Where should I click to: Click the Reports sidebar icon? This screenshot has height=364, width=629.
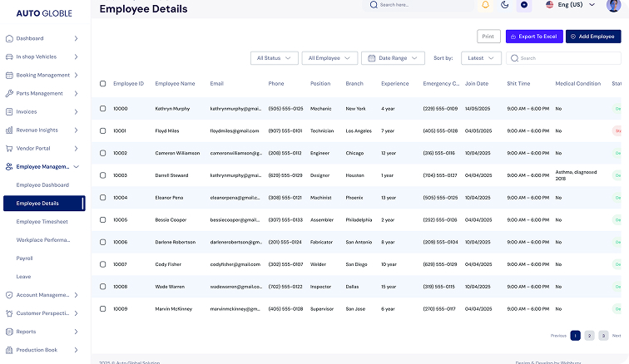point(9,332)
